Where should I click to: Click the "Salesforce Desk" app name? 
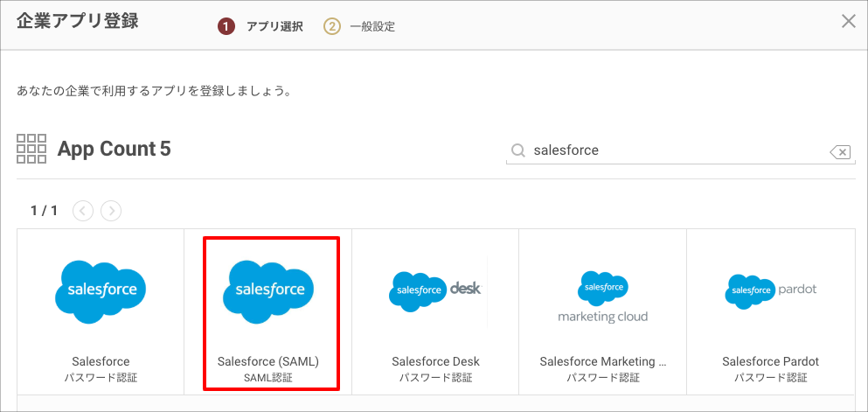point(435,361)
